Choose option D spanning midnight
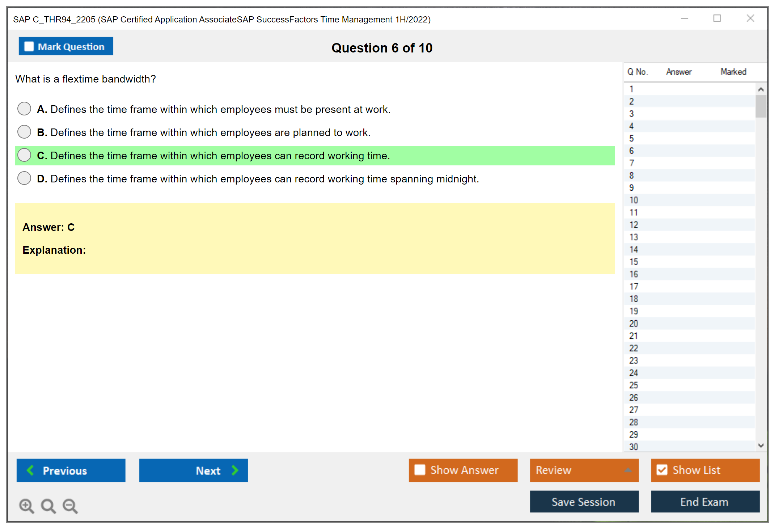 point(24,178)
